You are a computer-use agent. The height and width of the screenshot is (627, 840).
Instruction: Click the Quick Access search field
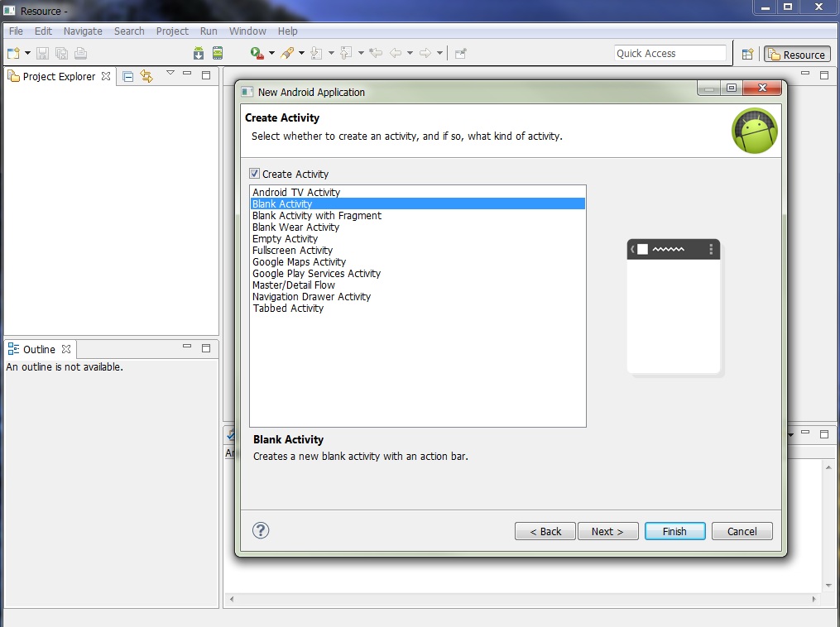pos(670,54)
